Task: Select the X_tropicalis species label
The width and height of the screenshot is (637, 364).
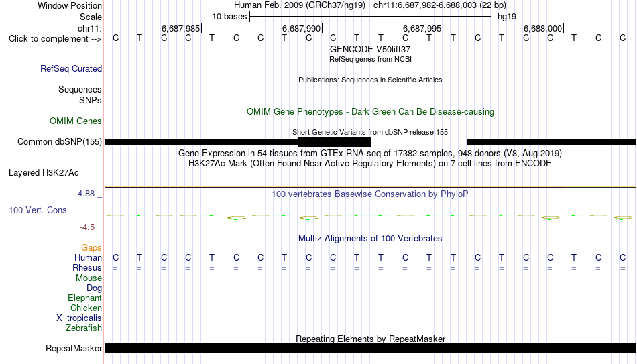Action: click(79, 318)
